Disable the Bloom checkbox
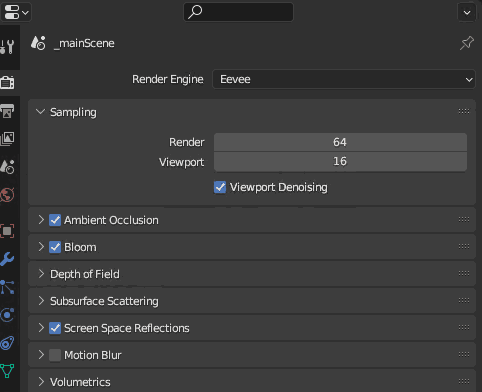Viewport: 482px width, 392px height. [55, 247]
